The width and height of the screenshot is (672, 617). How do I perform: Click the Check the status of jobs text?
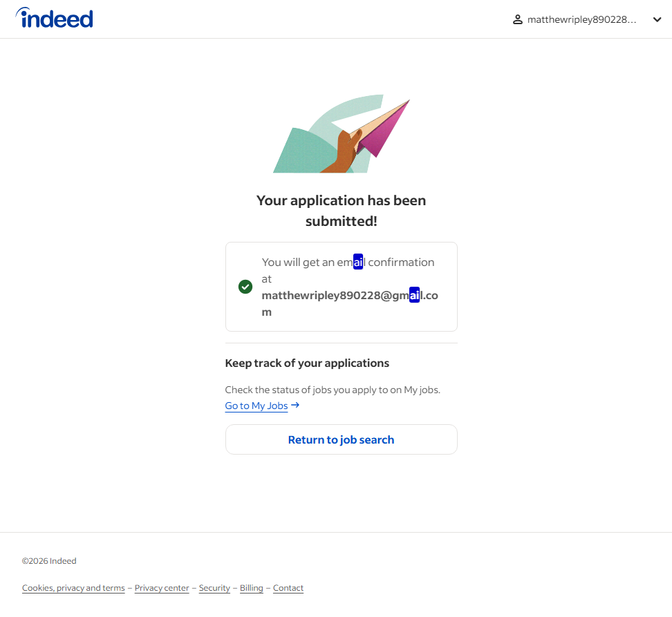click(x=333, y=390)
